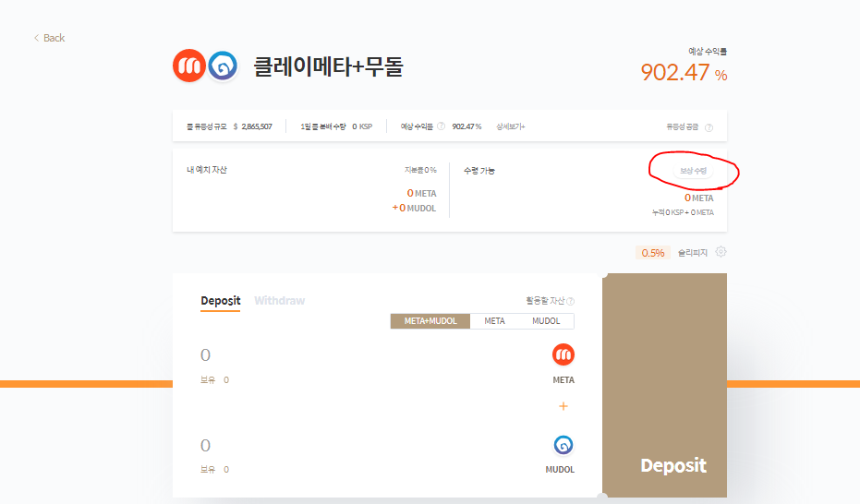860x504 pixels.
Task: Click the MUDOL deposit amount field
Action: point(206,445)
